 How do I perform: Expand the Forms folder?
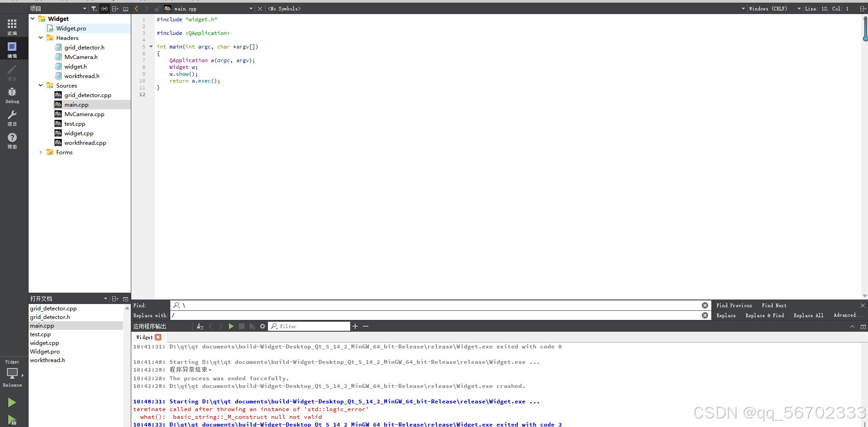pos(40,152)
